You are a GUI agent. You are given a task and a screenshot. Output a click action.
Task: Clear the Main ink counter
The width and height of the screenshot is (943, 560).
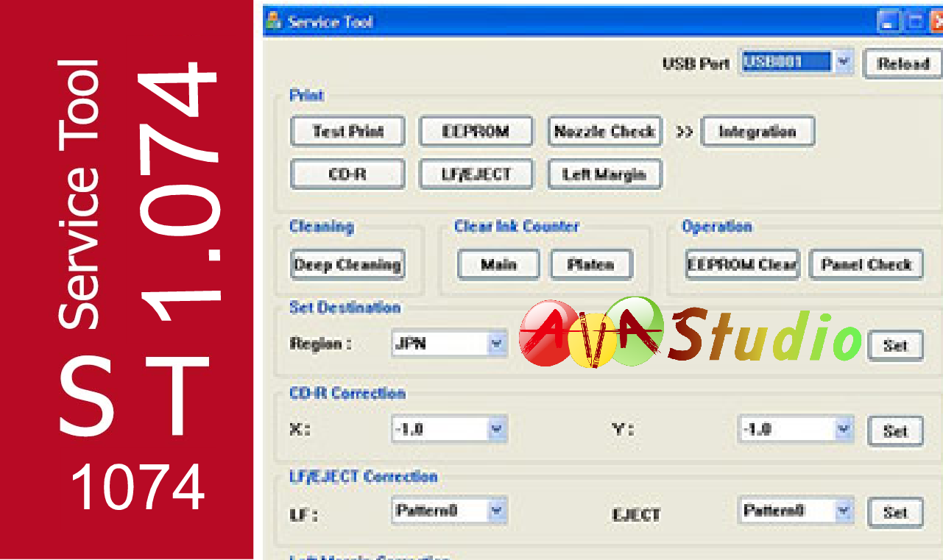point(498,265)
